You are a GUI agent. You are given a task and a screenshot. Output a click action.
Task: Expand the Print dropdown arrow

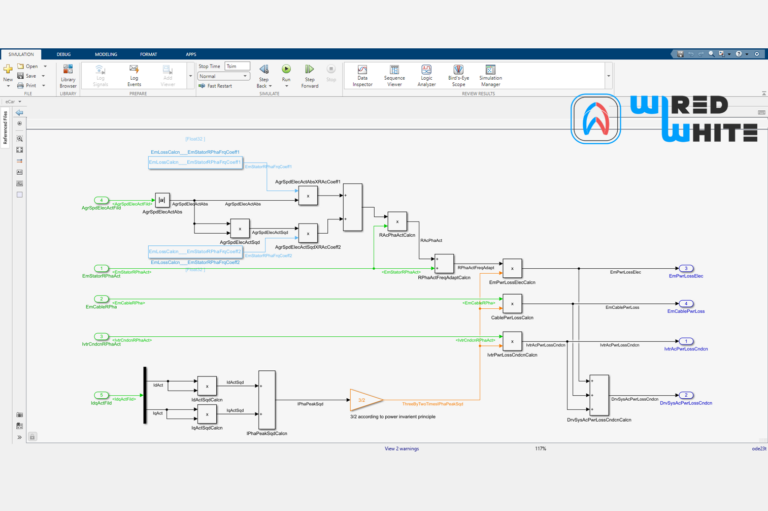click(44, 85)
